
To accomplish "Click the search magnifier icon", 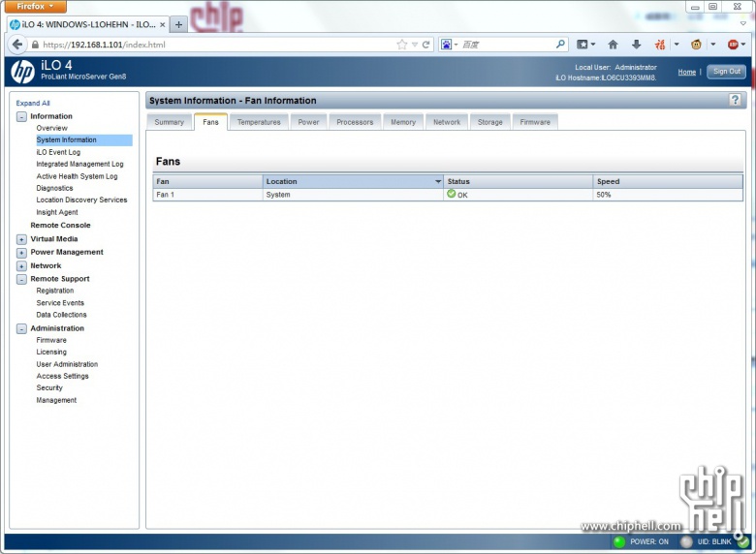I will click(x=560, y=44).
